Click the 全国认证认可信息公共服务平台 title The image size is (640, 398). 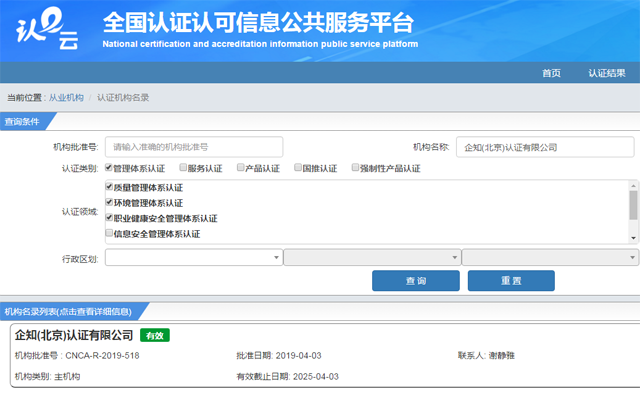coord(258,22)
